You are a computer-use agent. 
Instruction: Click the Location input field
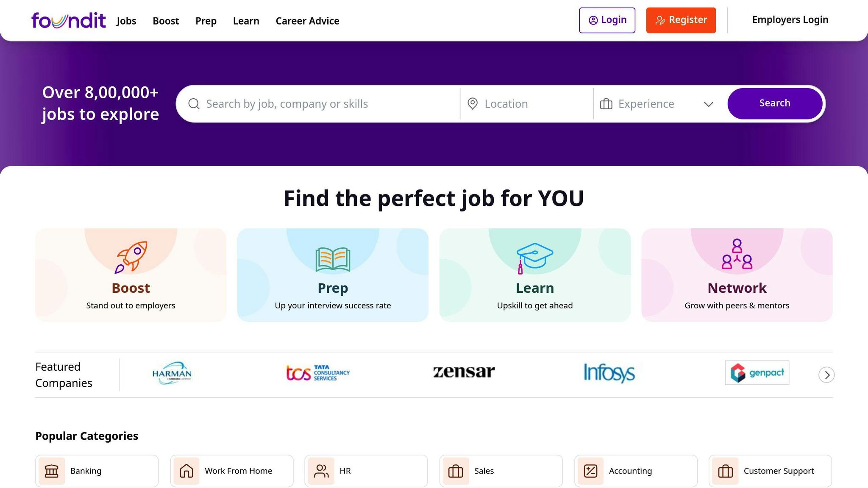[530, 104]
